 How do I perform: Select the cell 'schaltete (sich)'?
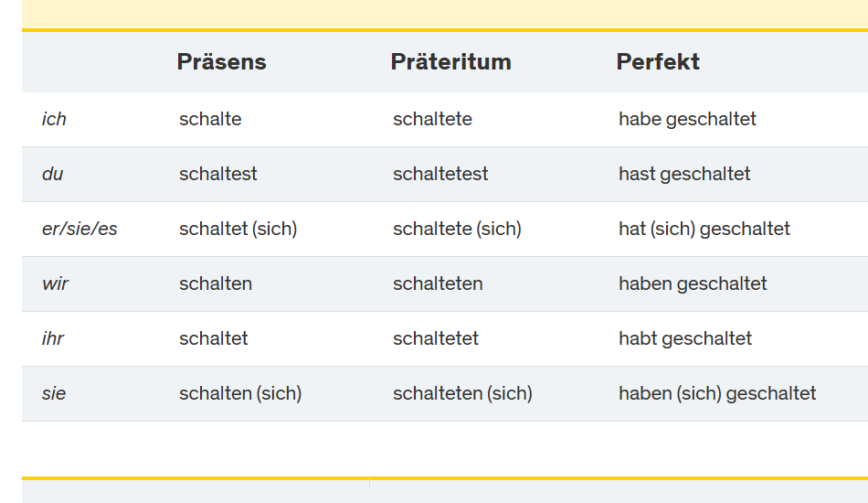coord(457,229)
